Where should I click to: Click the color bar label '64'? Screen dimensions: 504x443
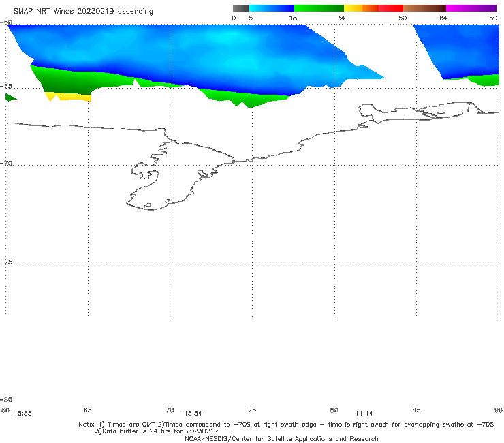[443, 18]
